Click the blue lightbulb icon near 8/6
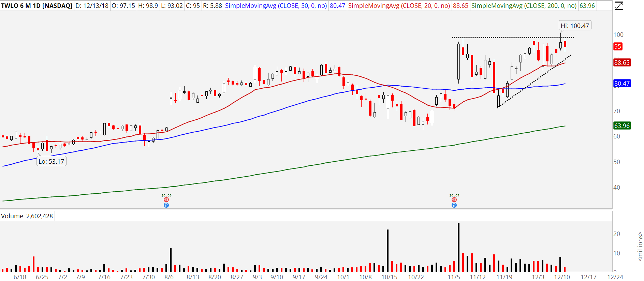644x281 pixels. click(x=166, y=205)
